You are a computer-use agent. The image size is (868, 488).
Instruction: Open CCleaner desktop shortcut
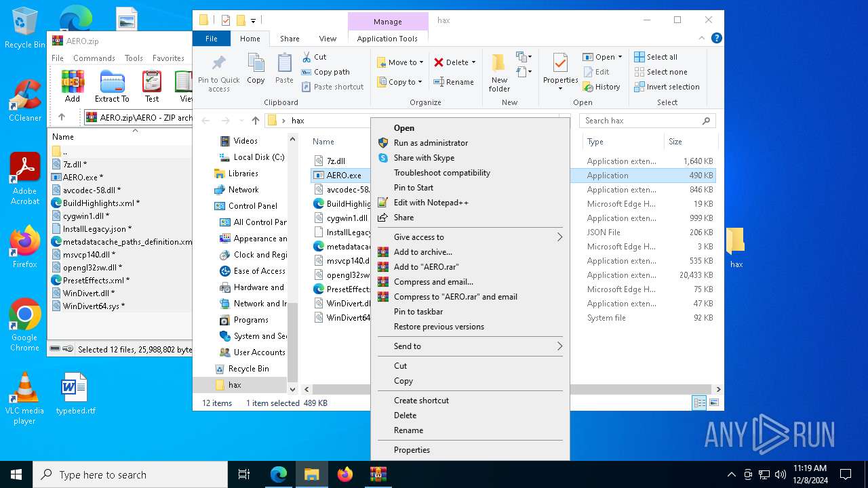coord(25,101)
